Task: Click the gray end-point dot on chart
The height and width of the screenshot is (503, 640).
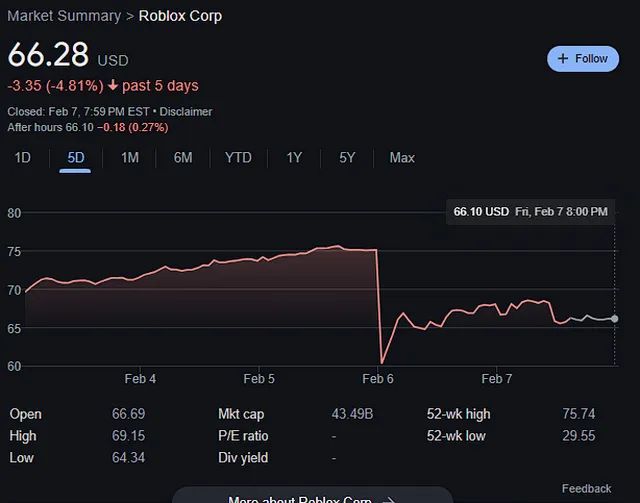Action: (x=614, y=319)
